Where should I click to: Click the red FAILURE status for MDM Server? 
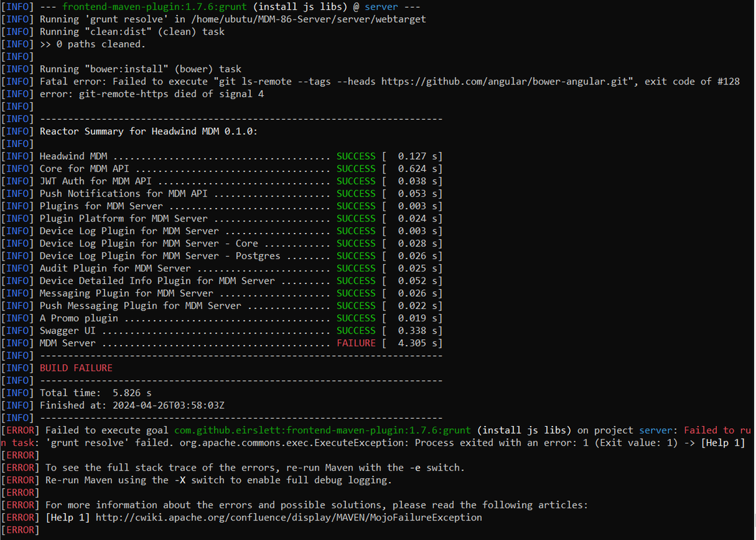356,343
